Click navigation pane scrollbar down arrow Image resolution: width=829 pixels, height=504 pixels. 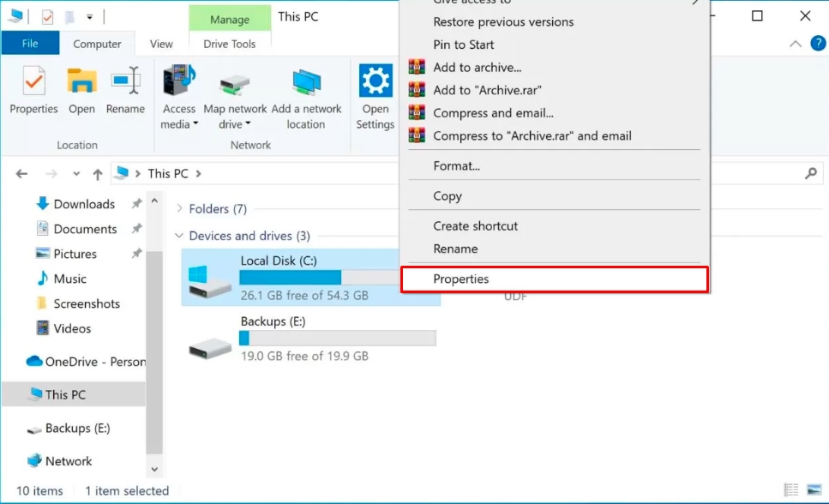[154, 469]
